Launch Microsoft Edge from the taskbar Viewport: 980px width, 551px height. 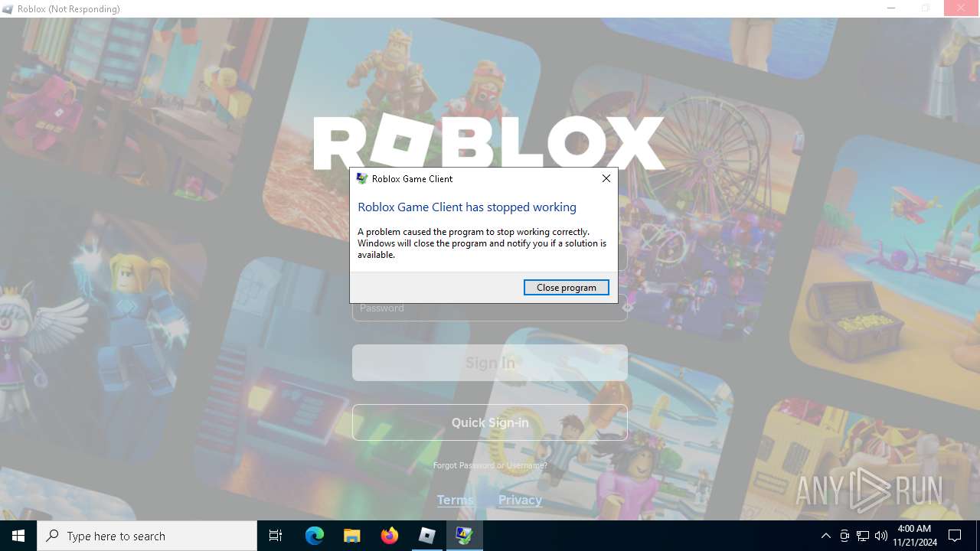click(x=315, y=536)
